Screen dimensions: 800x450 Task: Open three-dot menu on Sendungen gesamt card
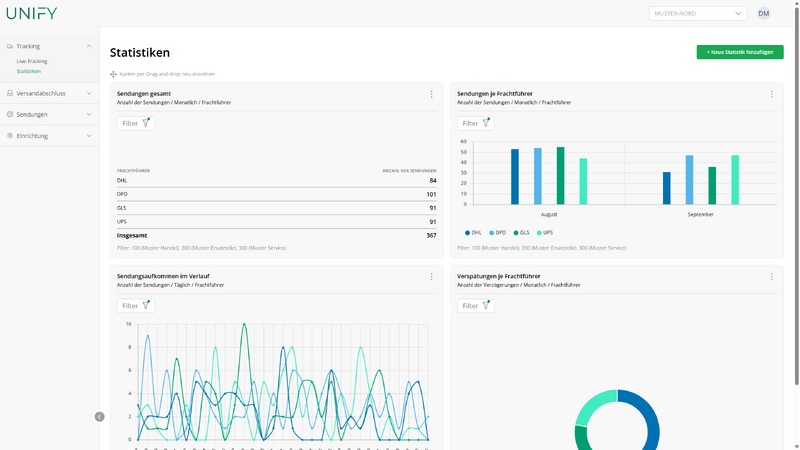pos(431,94)
